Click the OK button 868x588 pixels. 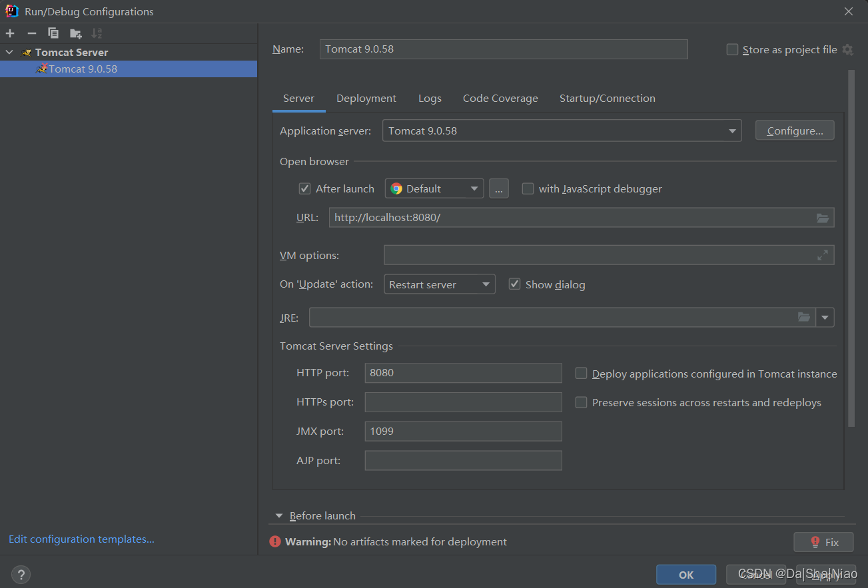pos(686,575)
